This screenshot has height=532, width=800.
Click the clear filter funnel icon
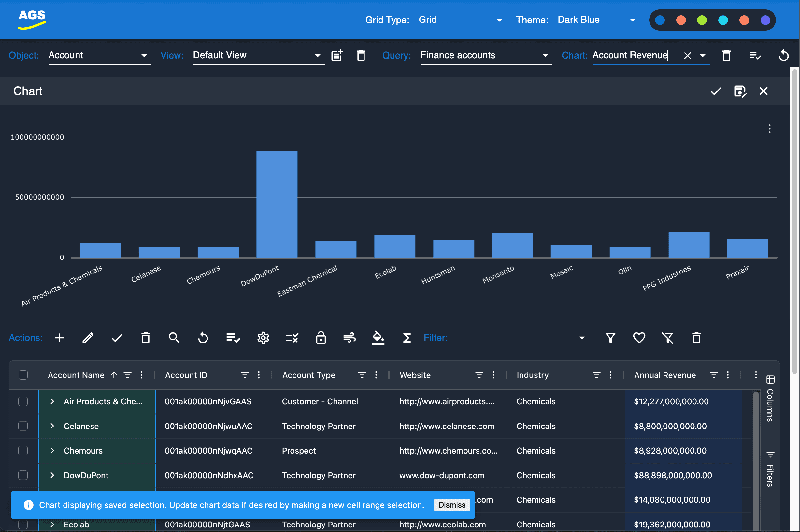[667, 338]
